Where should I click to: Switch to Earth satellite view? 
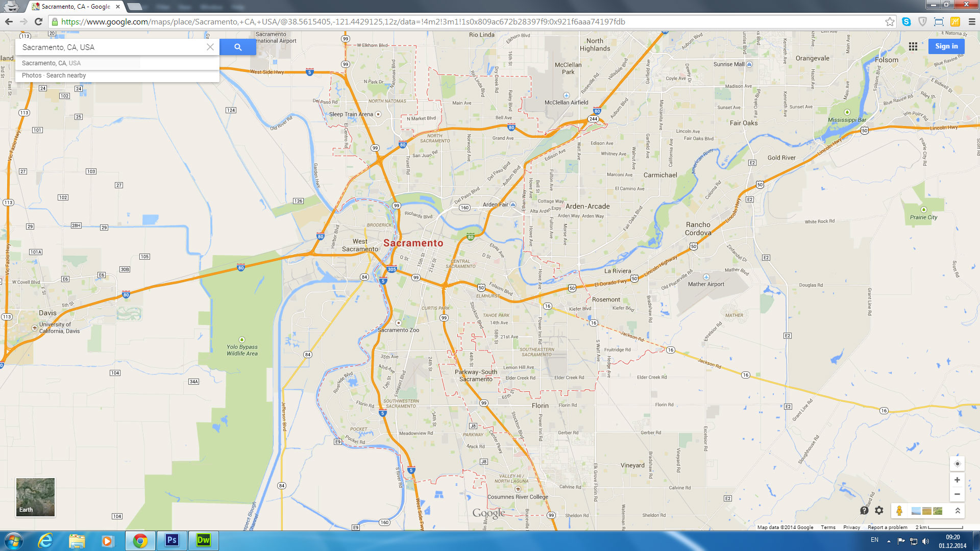pos(35,497)
